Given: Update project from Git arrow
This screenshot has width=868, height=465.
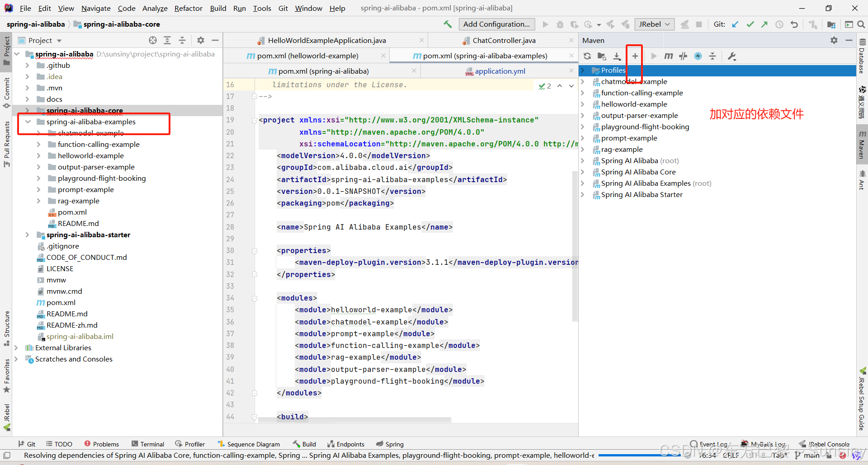Looking at the screenshot, I should tap(736, 24).
